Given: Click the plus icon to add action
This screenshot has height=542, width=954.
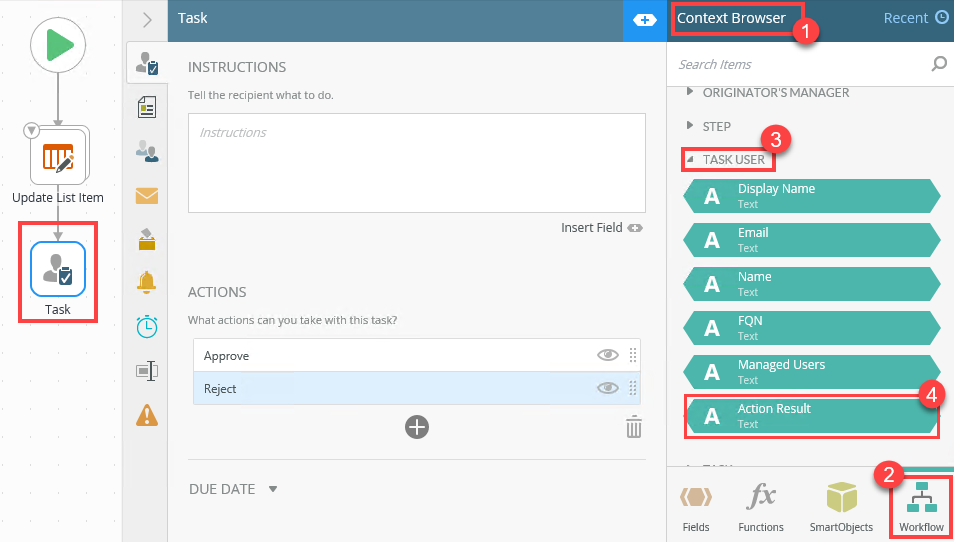Looking at the screenshot, I should [417, 427].
